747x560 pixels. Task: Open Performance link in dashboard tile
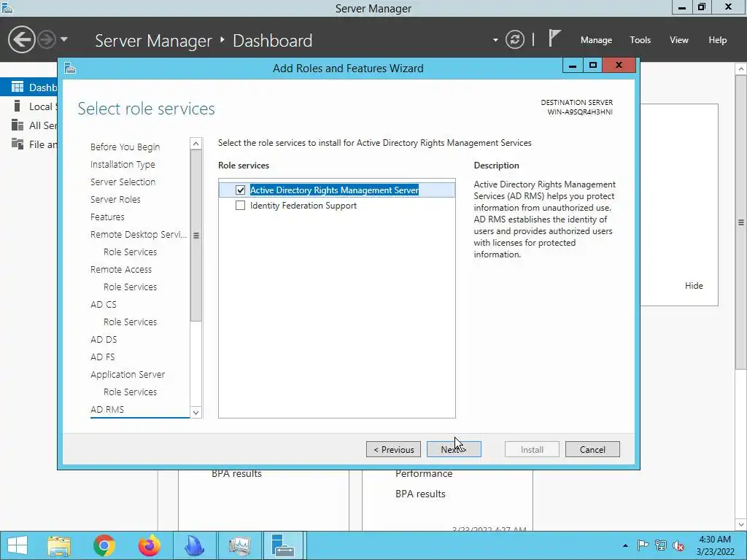coord(424,474)
